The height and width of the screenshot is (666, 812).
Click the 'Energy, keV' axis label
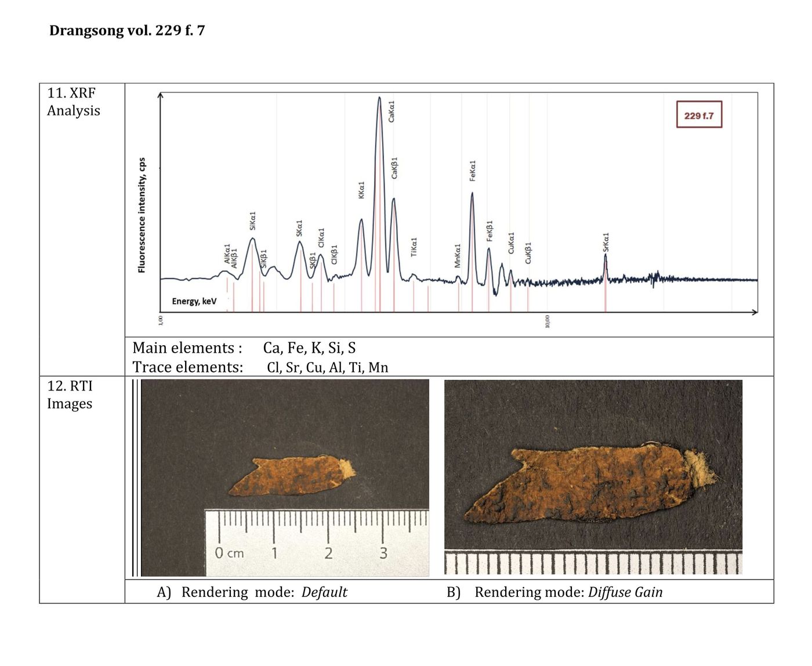click(194, 302)
